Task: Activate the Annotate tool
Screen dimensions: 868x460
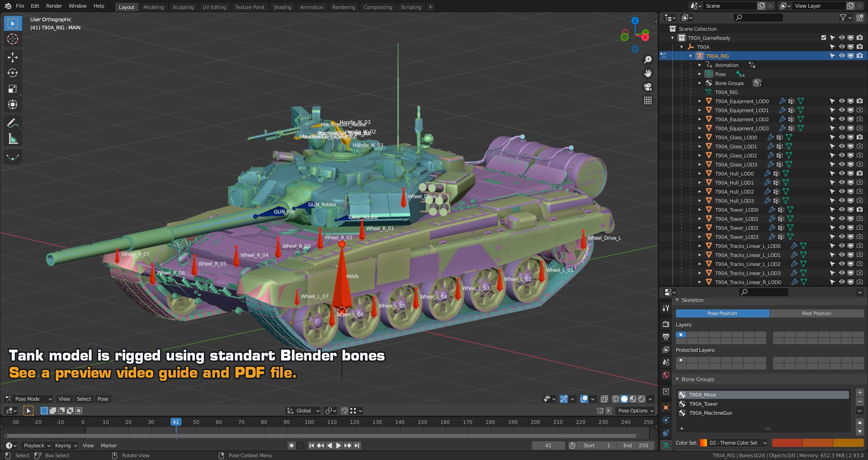Action: tap(13, 123)
